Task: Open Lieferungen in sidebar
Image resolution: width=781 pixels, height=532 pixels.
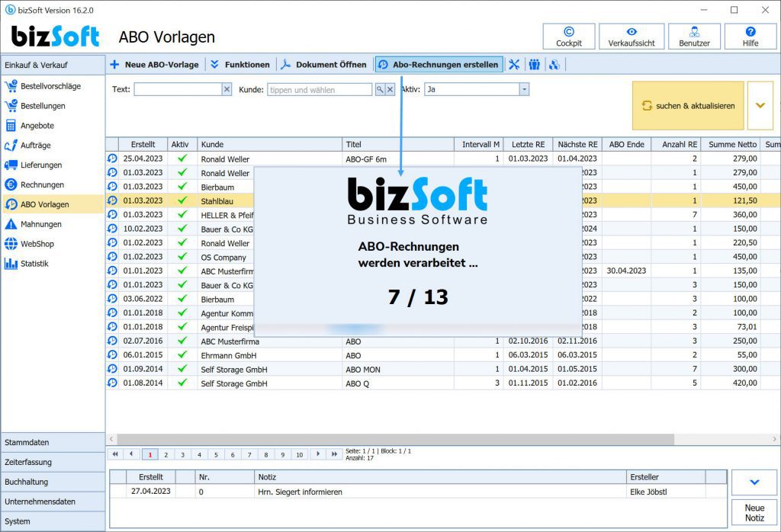Action: 52,165
